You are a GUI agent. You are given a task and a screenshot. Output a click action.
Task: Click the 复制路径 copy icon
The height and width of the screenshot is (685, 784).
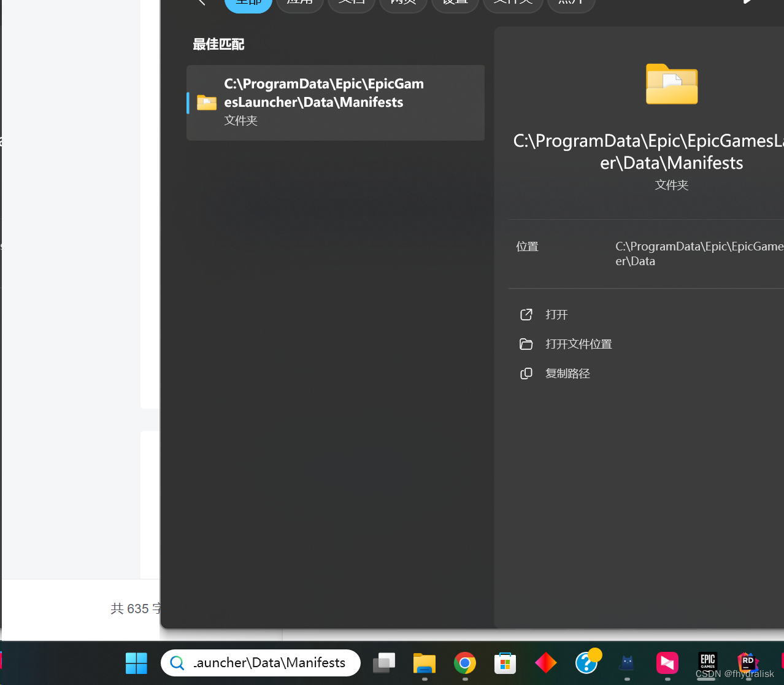tap(526, 374)
